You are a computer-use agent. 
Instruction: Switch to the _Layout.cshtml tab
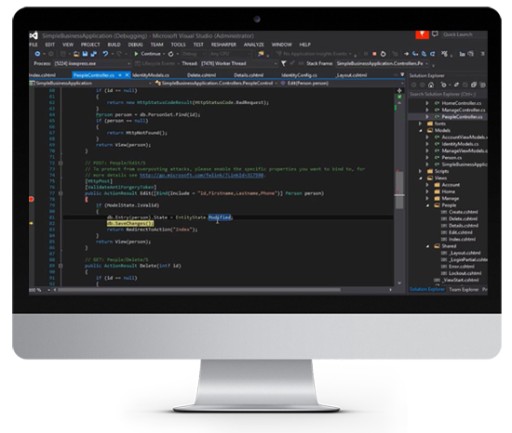[x=351, y=75]
